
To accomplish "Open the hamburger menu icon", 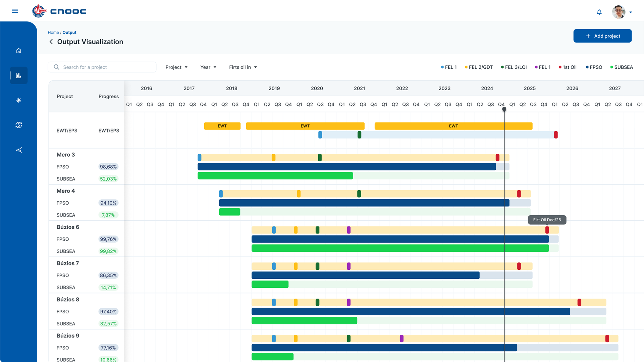I will pyautogui.click(x=15, y=11).
